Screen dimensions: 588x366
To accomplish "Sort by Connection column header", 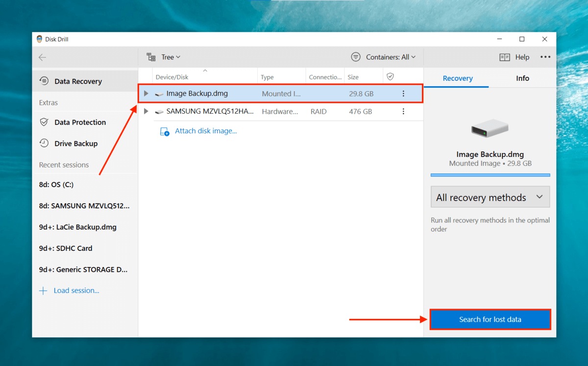I will (325, 77).
